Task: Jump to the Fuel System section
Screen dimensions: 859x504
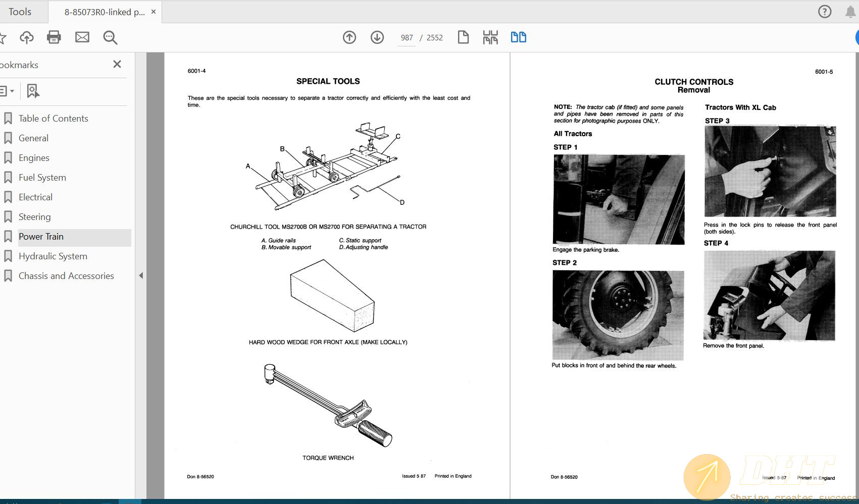Action: [x=42, y=177]
